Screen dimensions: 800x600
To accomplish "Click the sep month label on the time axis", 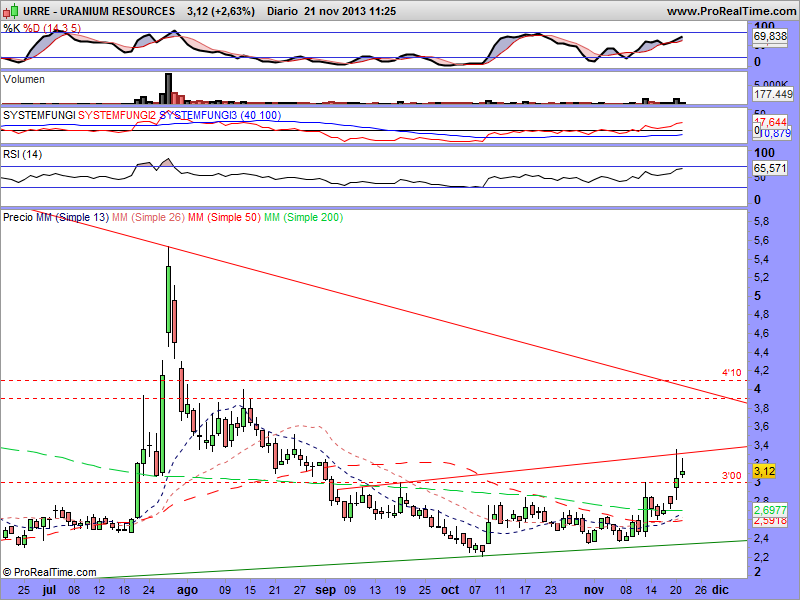I will (326, 590).
